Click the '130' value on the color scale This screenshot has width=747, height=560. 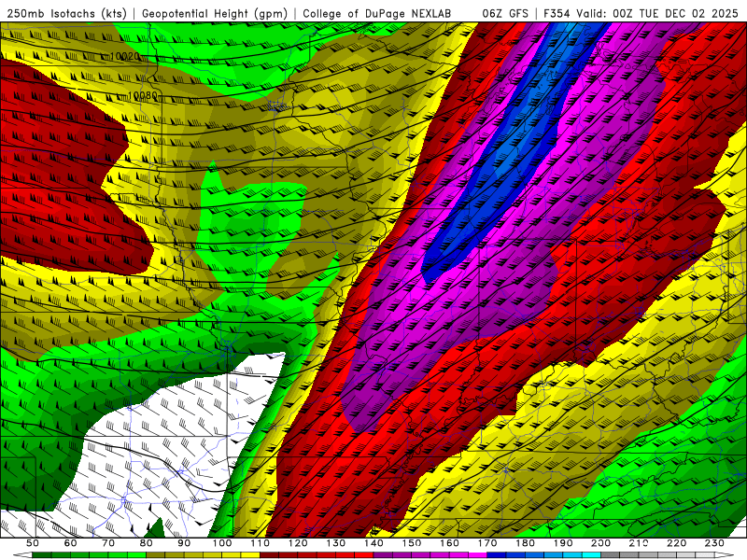(336, 543)
